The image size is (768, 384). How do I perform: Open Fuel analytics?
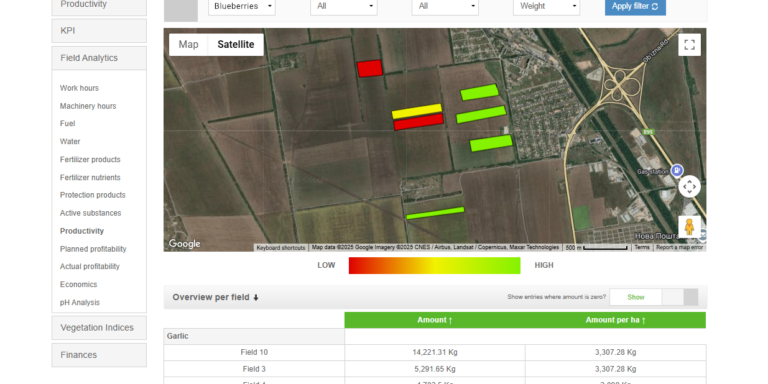tap(68, 123)
